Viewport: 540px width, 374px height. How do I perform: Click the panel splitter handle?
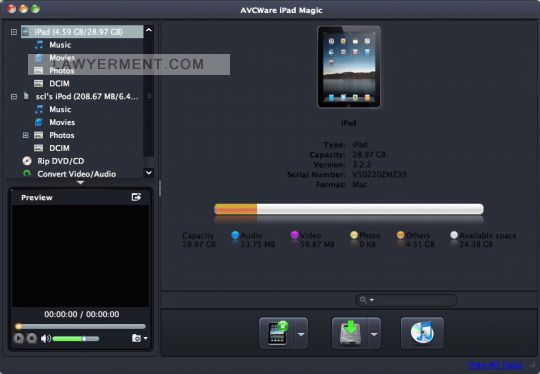click(x=160, y=188)
